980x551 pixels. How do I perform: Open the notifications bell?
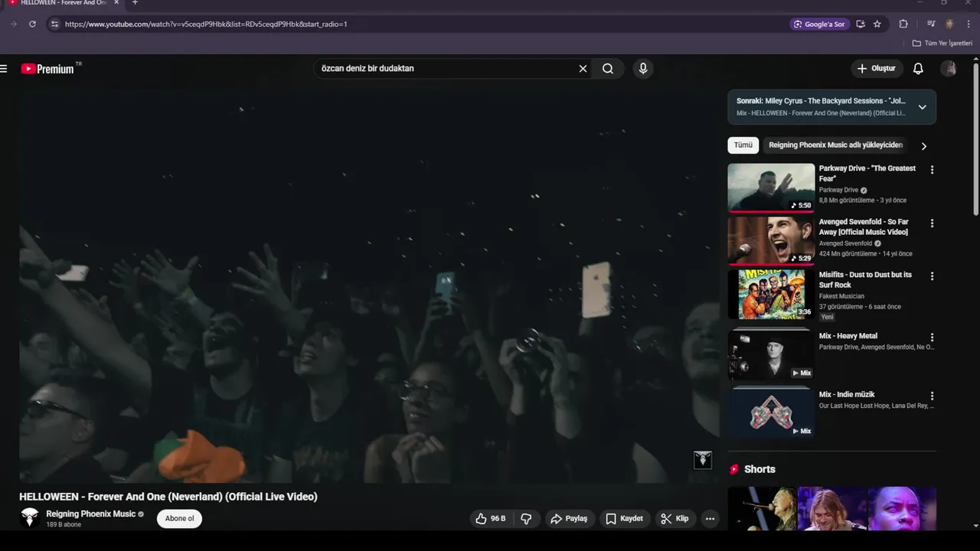pos(918,69)
